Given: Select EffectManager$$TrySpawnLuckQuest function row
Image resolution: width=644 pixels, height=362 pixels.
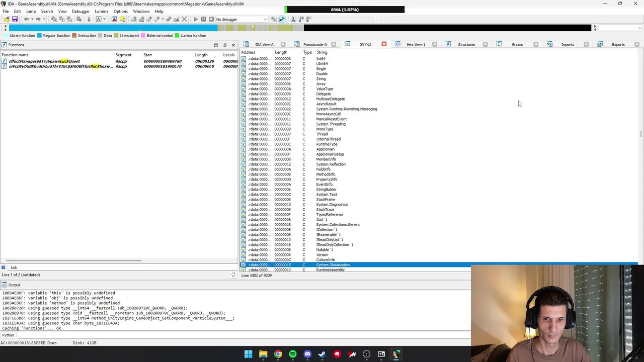Looking at the screenshot, I should (x=119, y=61).
